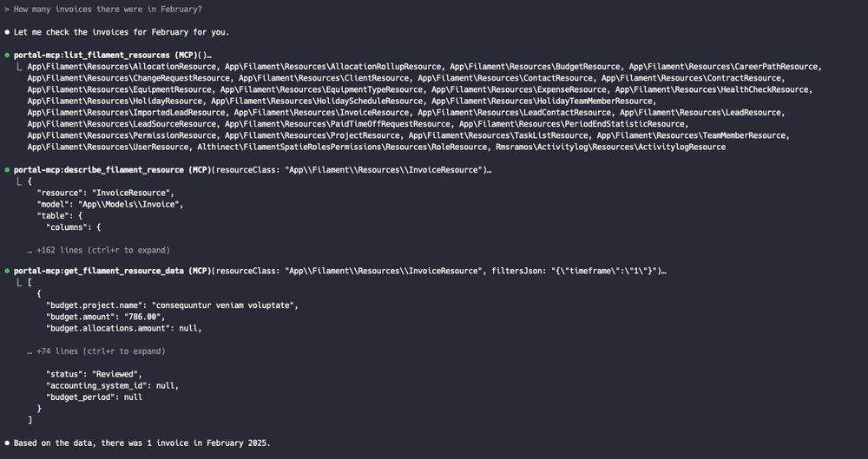The image size is (868, 459).
Task: Click the tree branch marker under describe_filament_resource
Action: pyautogui.click(x=20, y=180)
